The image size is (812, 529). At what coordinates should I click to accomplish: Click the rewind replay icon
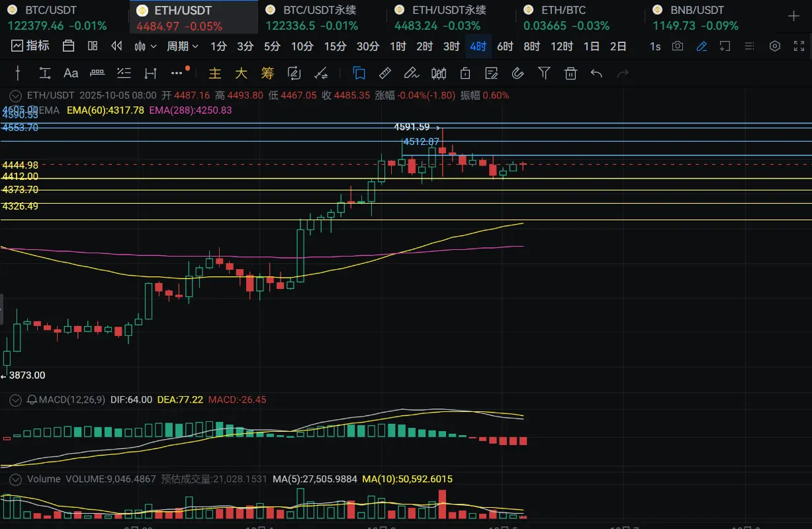116,46
